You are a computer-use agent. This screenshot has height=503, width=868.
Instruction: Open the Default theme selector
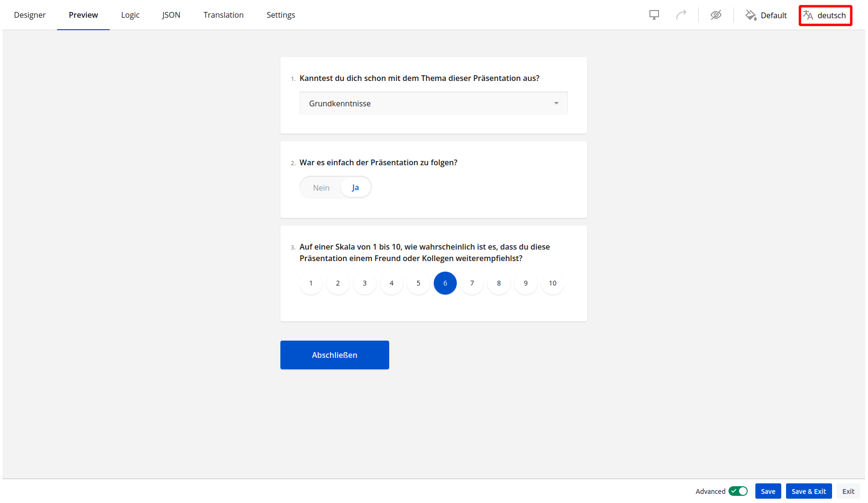(x=766, y=15)
